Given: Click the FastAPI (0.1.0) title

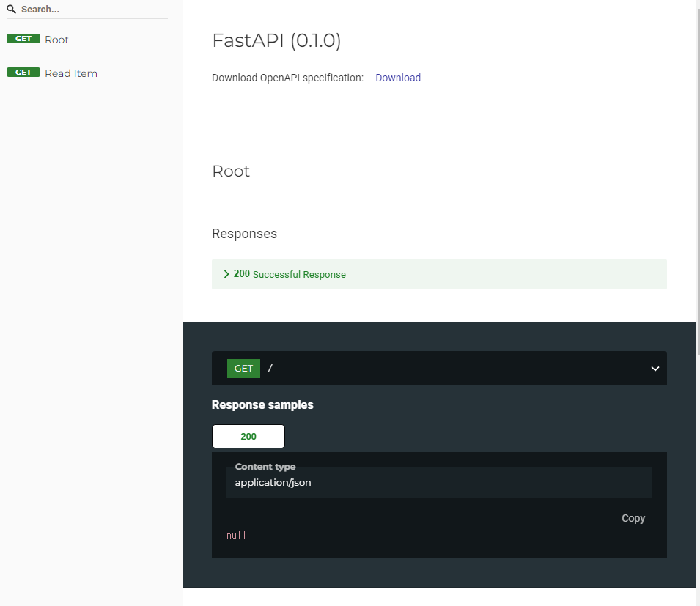Looking at the screenshot, I should 276,40.
